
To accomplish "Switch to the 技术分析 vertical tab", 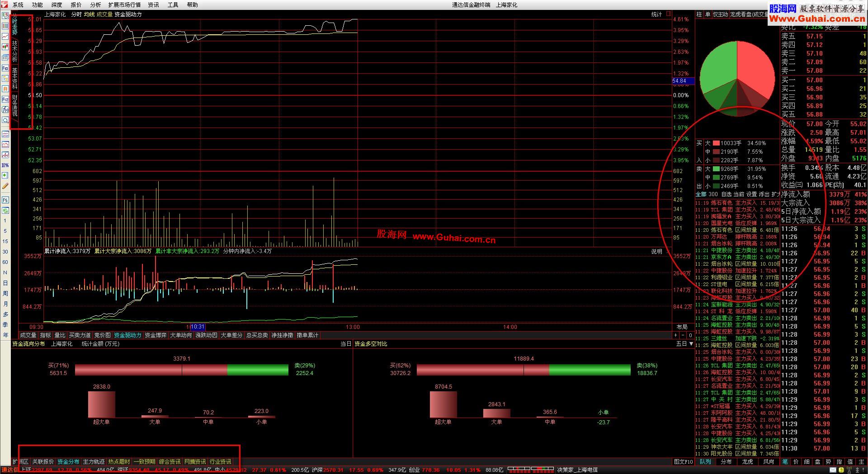I will [x=14, y=51].
